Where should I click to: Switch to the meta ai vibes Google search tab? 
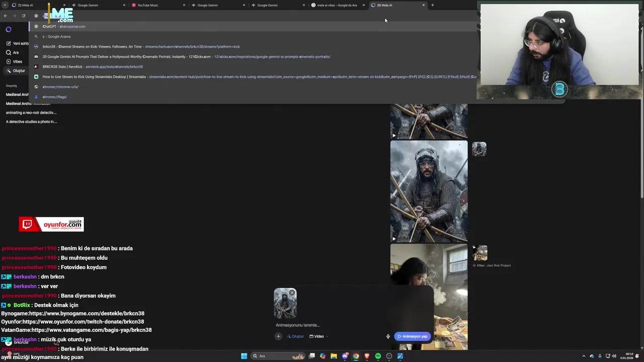pyautogui.click(x=337, y=5)
